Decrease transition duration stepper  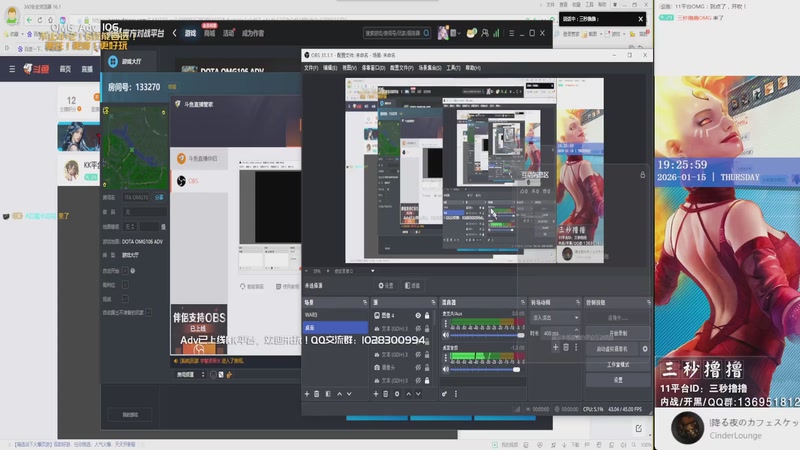(x=576, y=335)
